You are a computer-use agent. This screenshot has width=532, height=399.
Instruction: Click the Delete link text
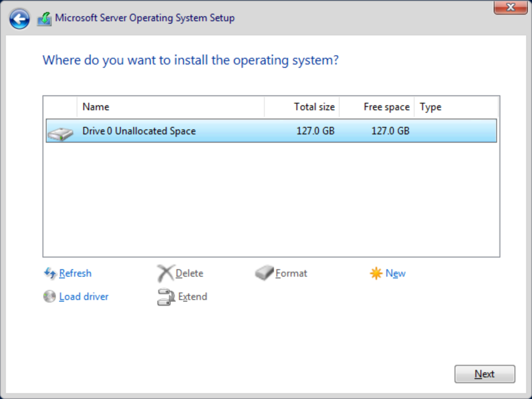point(189,273)
